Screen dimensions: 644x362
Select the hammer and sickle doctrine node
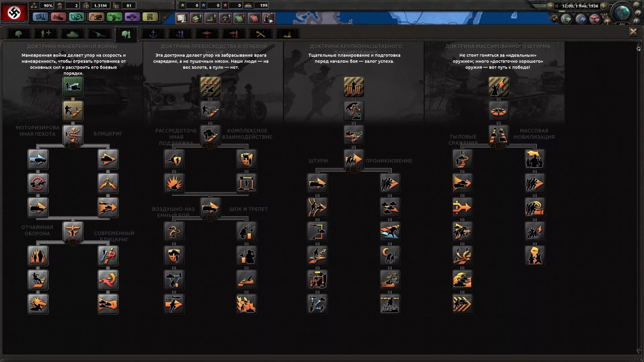click(x=108, y=280)
